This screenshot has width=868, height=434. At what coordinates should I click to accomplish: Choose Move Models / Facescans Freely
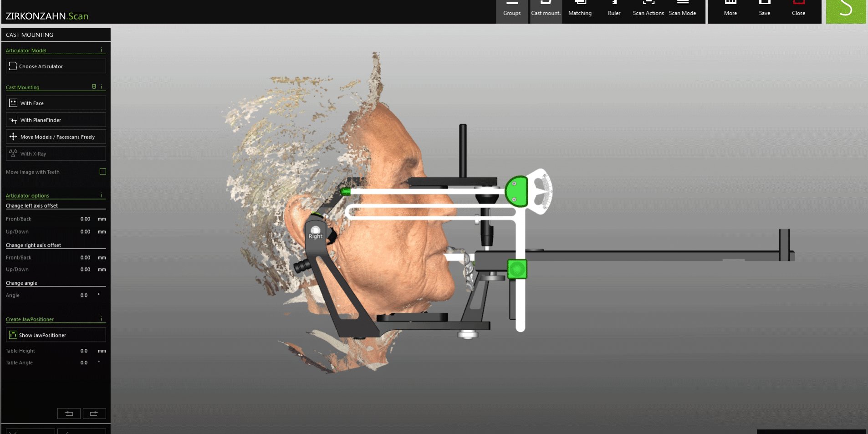pos(56,137)
